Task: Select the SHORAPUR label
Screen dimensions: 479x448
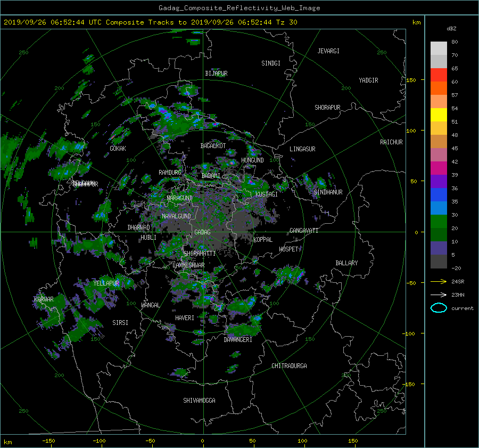Action: coord(327,108)
